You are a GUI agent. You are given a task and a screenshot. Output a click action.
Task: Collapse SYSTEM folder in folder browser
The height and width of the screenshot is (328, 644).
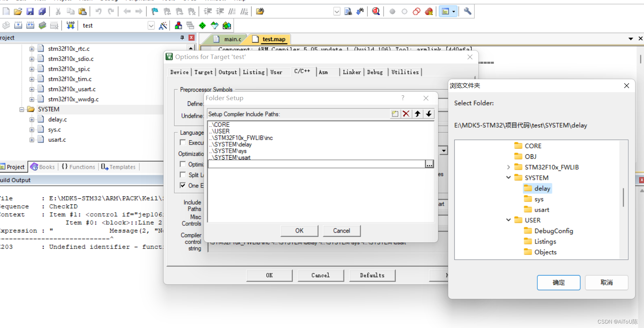click(x=508, y=178)
